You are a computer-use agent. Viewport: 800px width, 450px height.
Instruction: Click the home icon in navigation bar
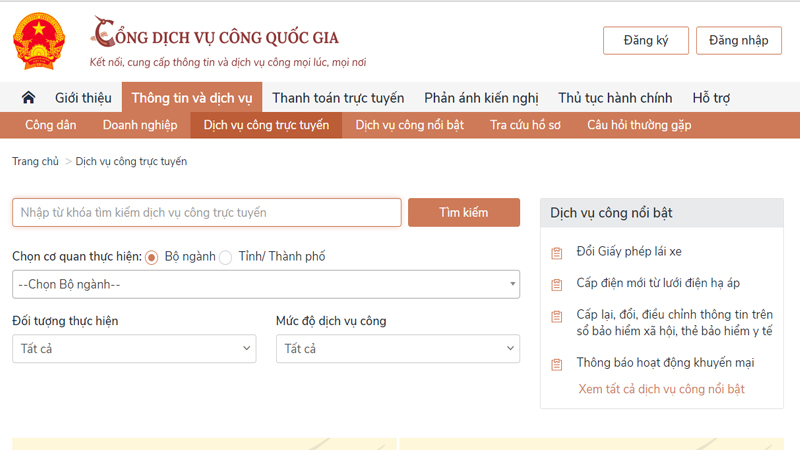pyautogui.click(x=28, y=98)
